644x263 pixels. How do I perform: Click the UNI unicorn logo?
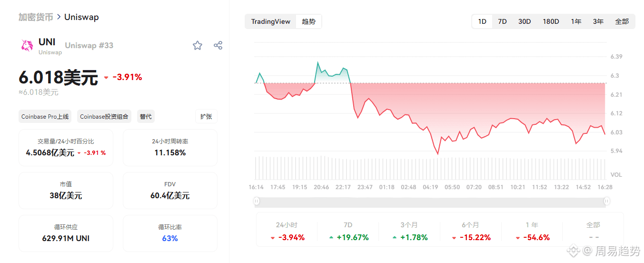coord(27,46)
